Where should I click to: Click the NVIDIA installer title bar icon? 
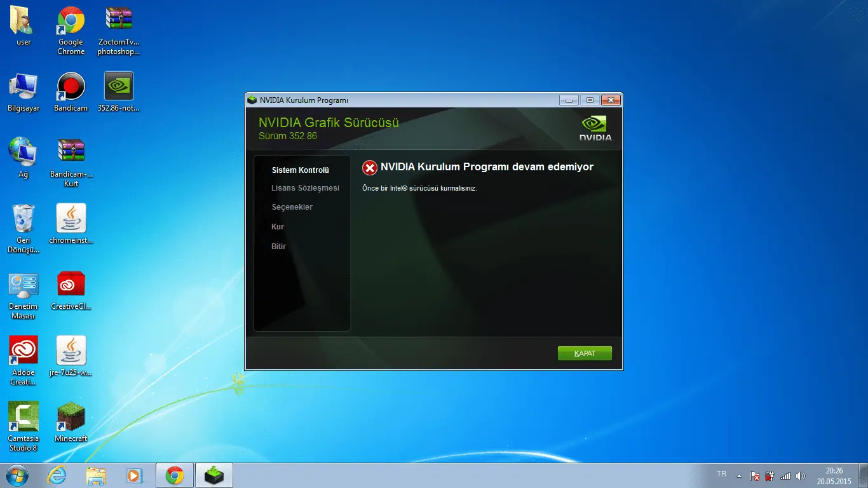coord(252,100)
